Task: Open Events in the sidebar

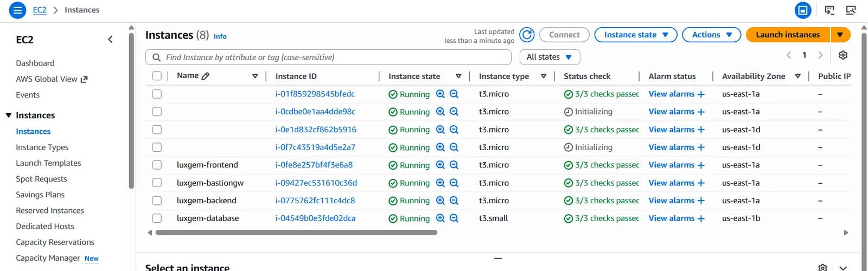Action: [28, 95]
